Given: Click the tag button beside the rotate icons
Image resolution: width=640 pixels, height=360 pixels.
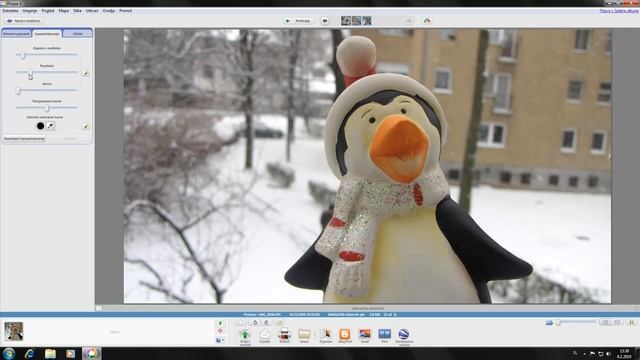Looking at the screenshot, I should (279, 322).
